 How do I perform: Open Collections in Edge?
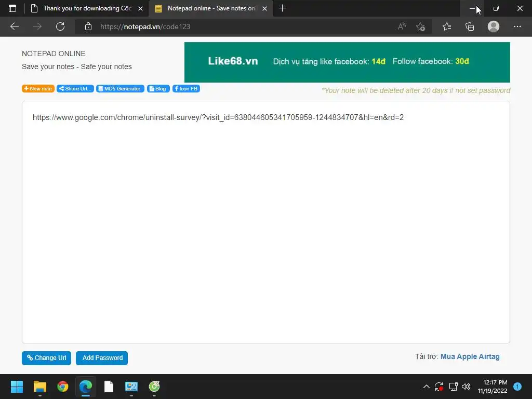click(470, 26)
